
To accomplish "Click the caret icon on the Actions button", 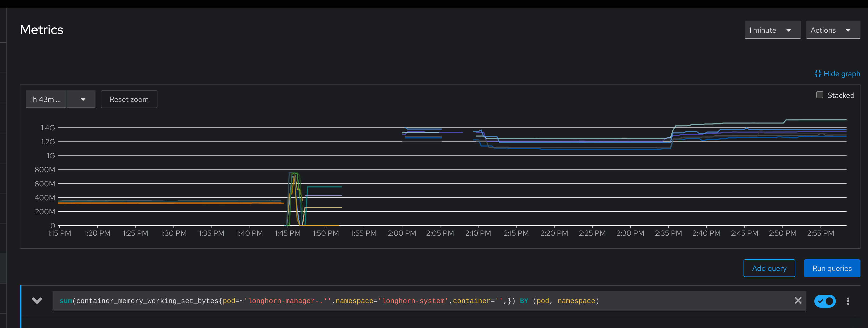I will pos(848,30).
